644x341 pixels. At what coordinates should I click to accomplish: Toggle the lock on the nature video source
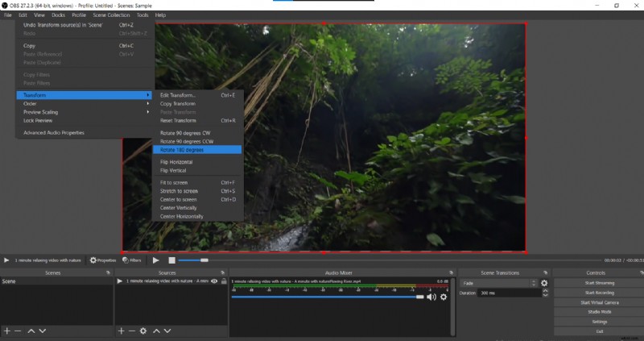click(x=222, y=281)
